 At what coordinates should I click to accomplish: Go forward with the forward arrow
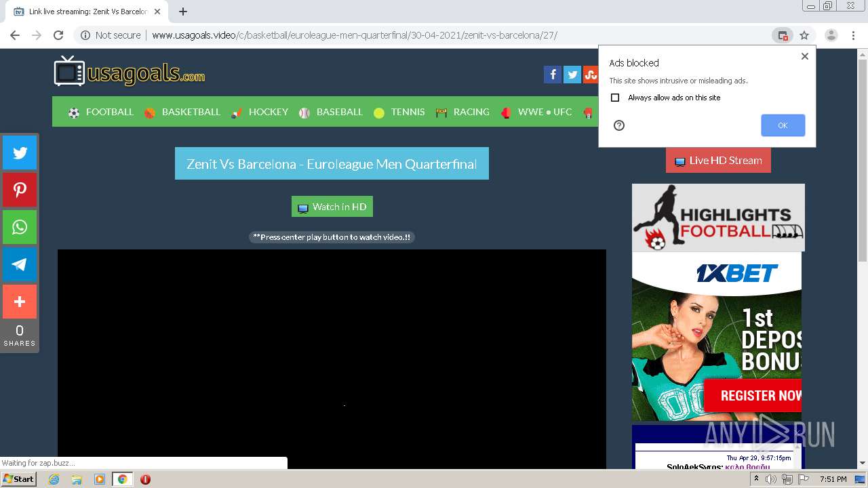(37, 35)
